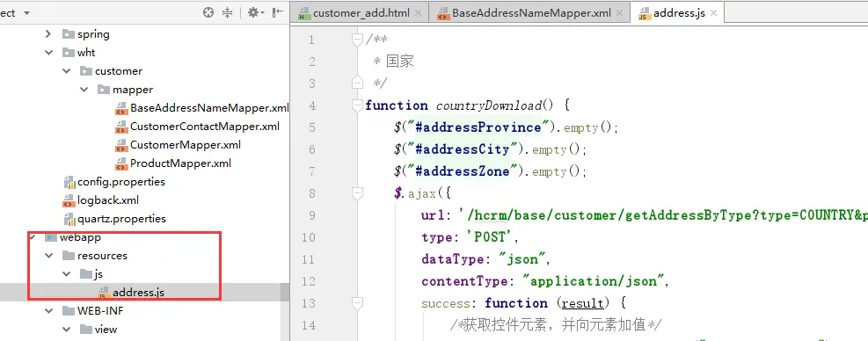The height and width of the screenshot is (341, 868).
Task: Expand the spring folder
Action: (x=48, y=34)
